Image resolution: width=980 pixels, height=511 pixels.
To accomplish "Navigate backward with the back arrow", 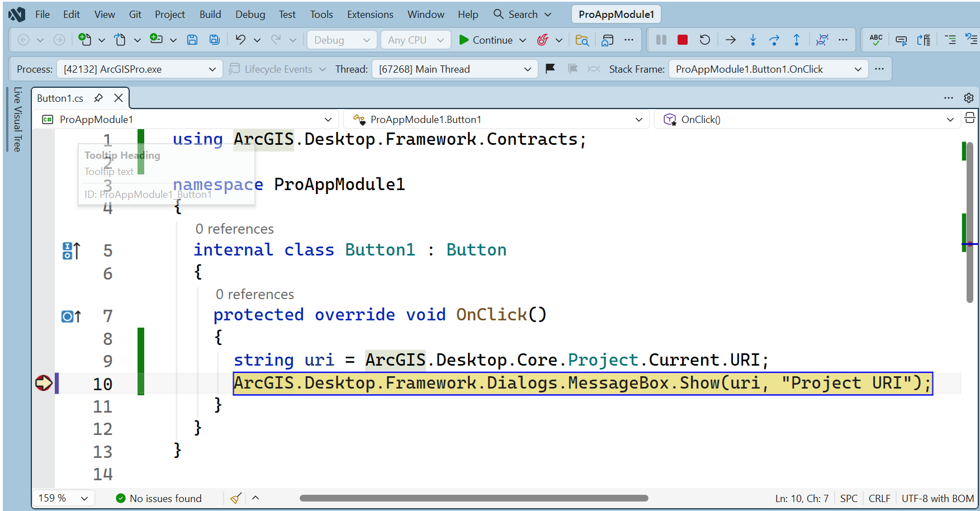I will (x=23, y=40).
